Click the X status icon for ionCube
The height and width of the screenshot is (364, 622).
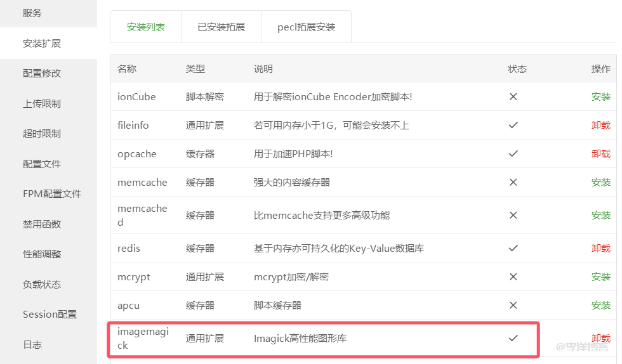pos(513,97)
